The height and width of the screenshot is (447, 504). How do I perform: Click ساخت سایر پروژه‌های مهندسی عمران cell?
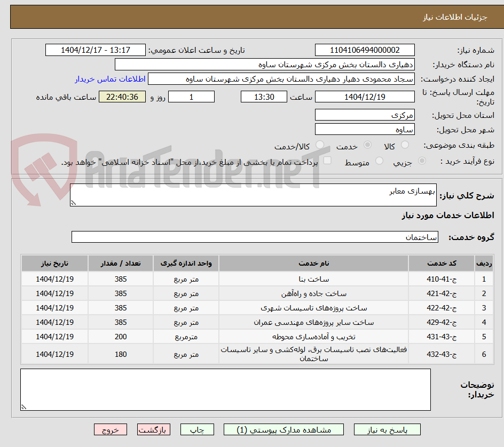pos(314,322)
